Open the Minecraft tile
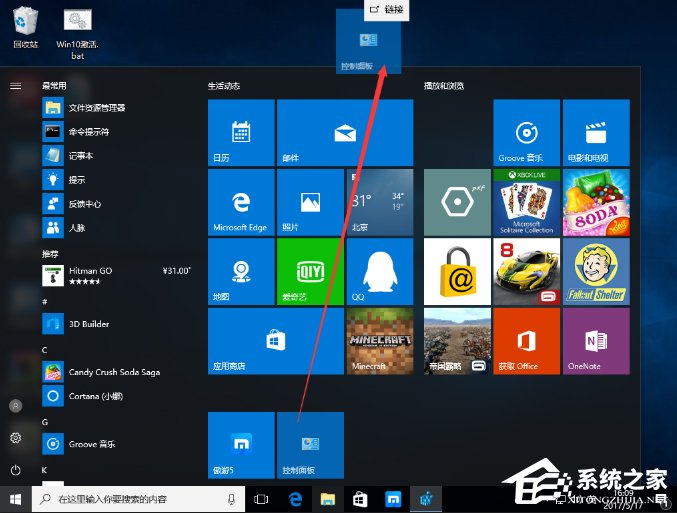The image size is (677, 513). 379,341
